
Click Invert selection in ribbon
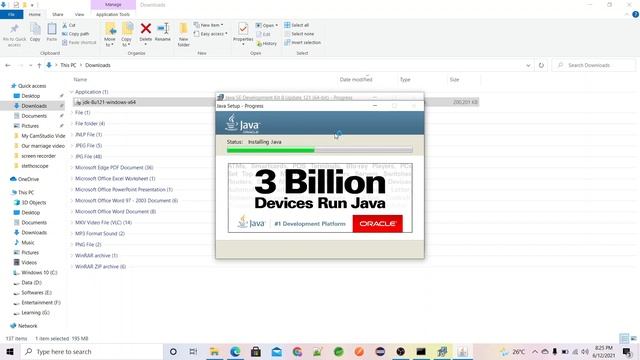302,42
